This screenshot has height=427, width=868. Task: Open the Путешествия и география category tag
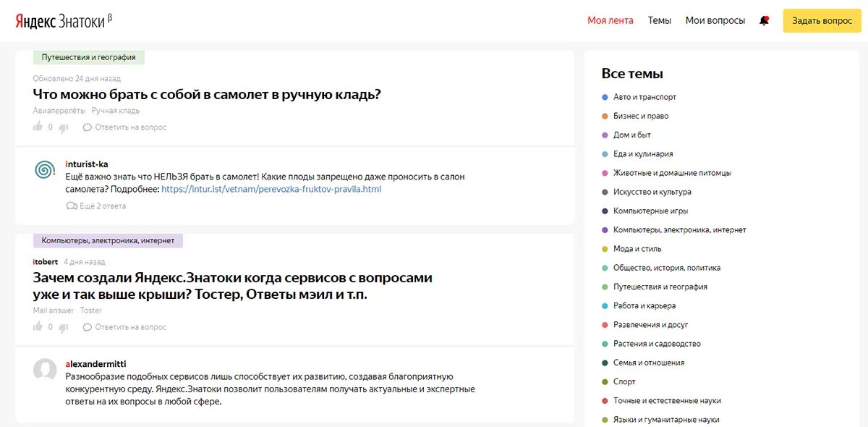(89, 57)
